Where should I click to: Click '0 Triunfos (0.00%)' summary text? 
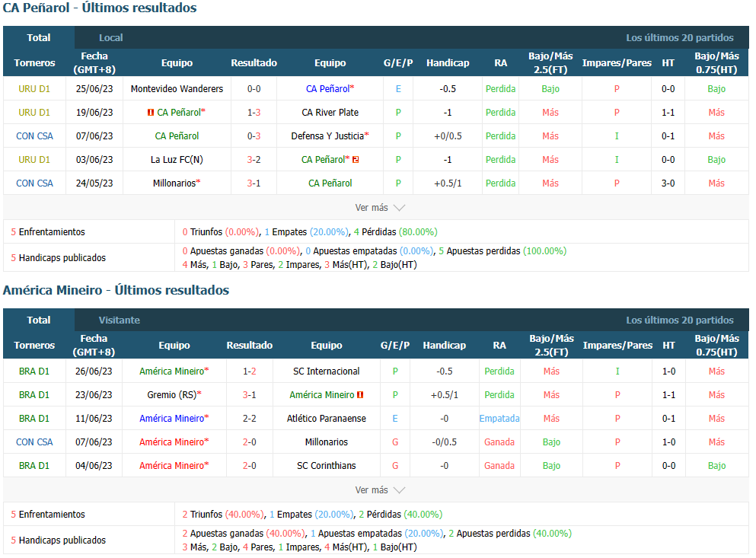(220, 232)
